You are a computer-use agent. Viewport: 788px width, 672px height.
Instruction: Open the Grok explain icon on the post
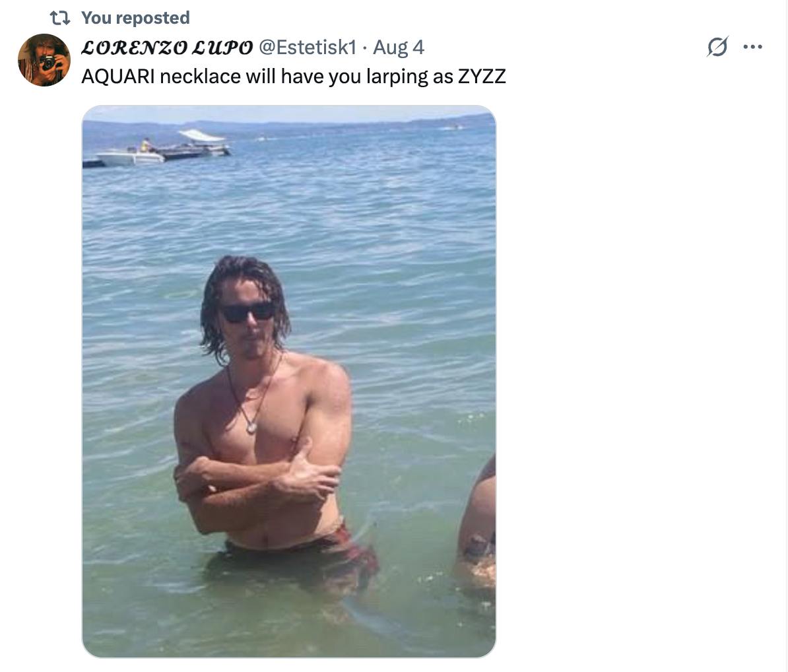[717, 47]
